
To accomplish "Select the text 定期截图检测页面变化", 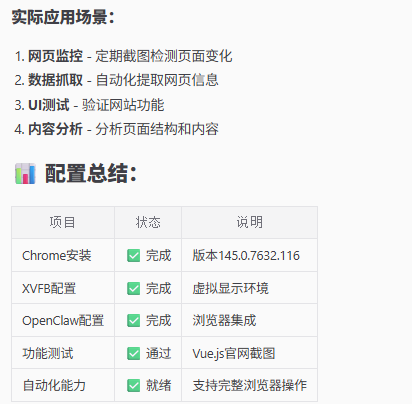I will 164,56.
